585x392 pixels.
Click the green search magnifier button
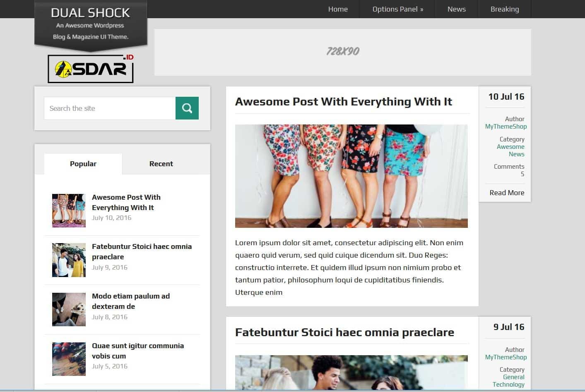187,108
